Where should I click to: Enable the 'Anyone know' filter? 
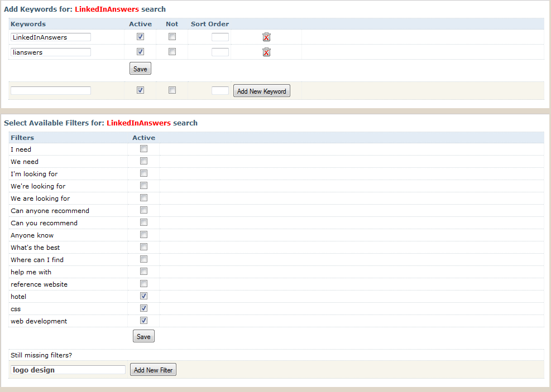pos(143,235)
